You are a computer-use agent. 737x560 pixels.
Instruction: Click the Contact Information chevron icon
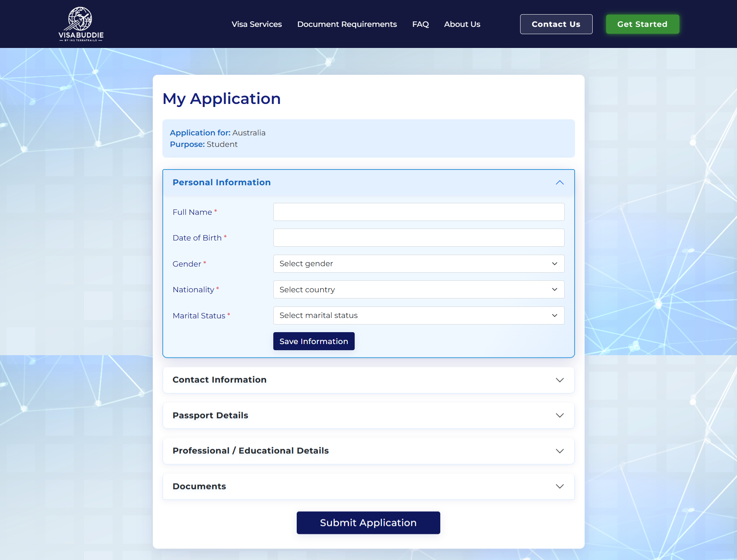coord(560,380)
